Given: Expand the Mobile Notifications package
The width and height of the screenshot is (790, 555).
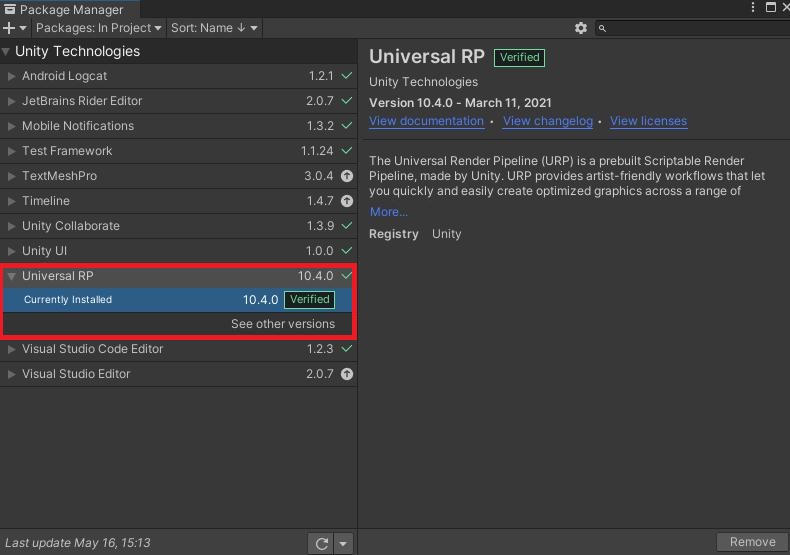Looking at the screenshot, I should 11,126.
